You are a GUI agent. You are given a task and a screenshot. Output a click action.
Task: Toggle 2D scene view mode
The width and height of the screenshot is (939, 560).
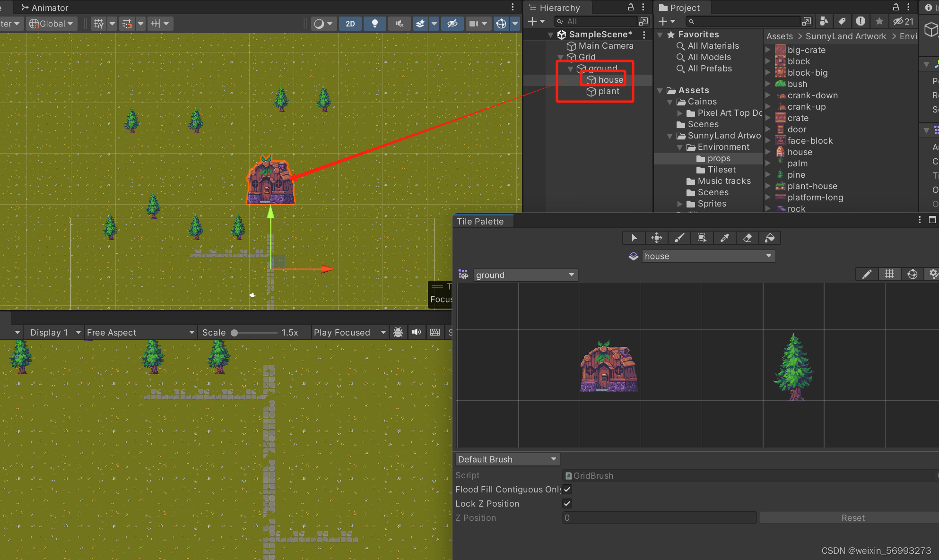tap(350, 24)
